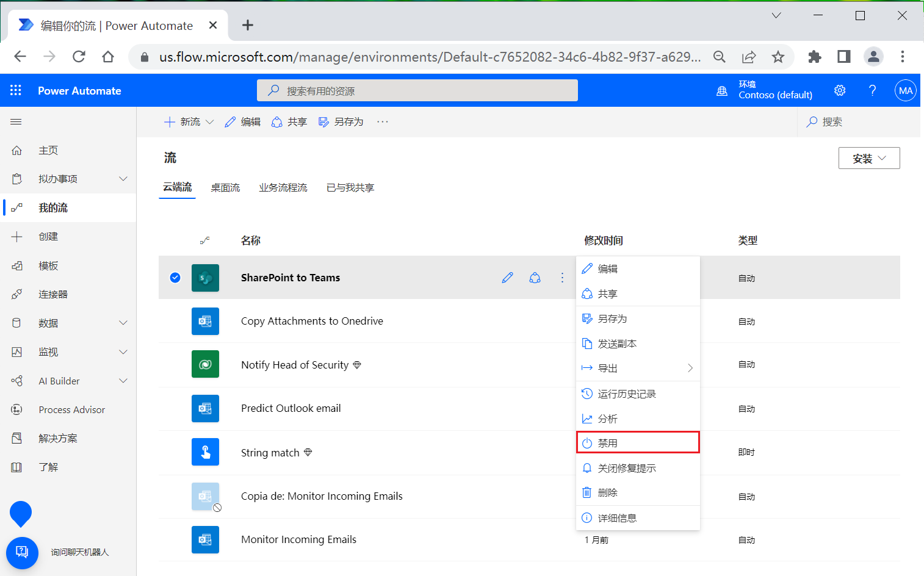
Task: Open the 安装 dropdown button
Action: click(869, 158)
